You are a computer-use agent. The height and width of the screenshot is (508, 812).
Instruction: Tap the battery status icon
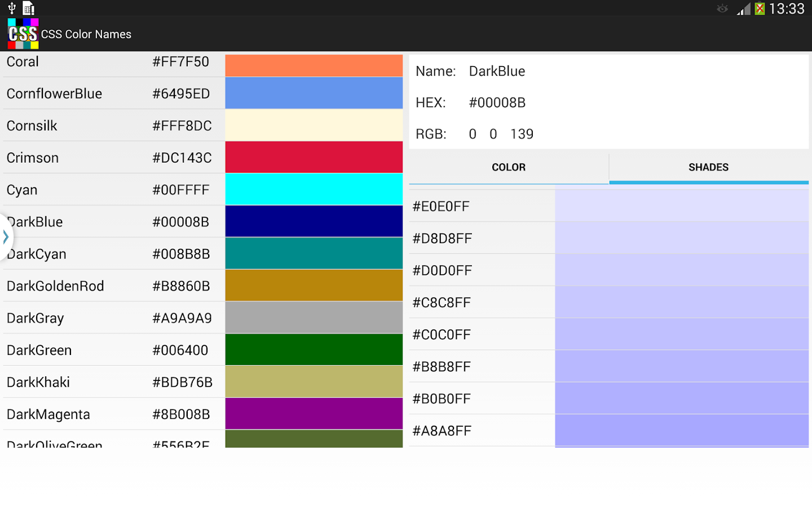coord(760,8)
